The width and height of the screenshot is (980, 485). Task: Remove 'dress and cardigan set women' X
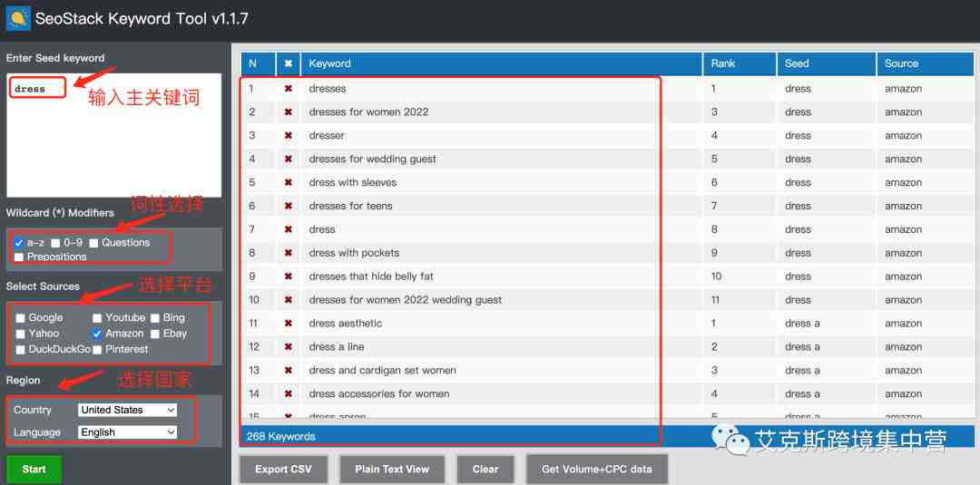[289, 370]
